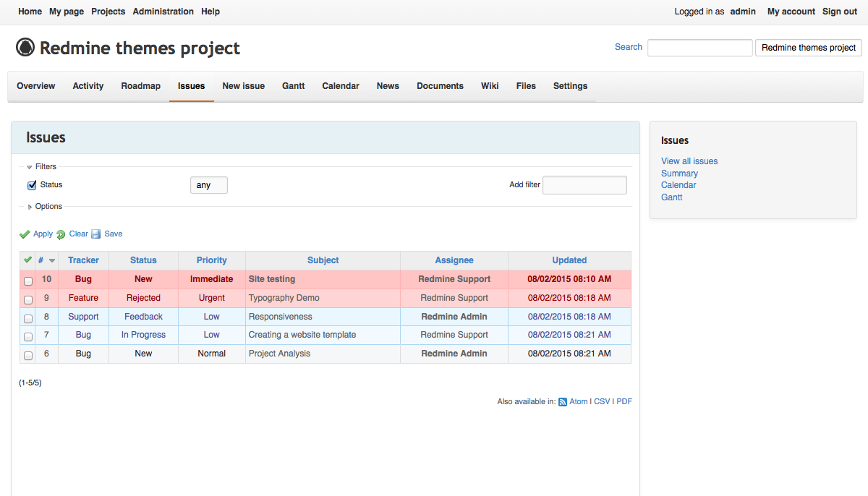Switch to the Gantt tab
The image size is (868, 496).
pos(294,86)
